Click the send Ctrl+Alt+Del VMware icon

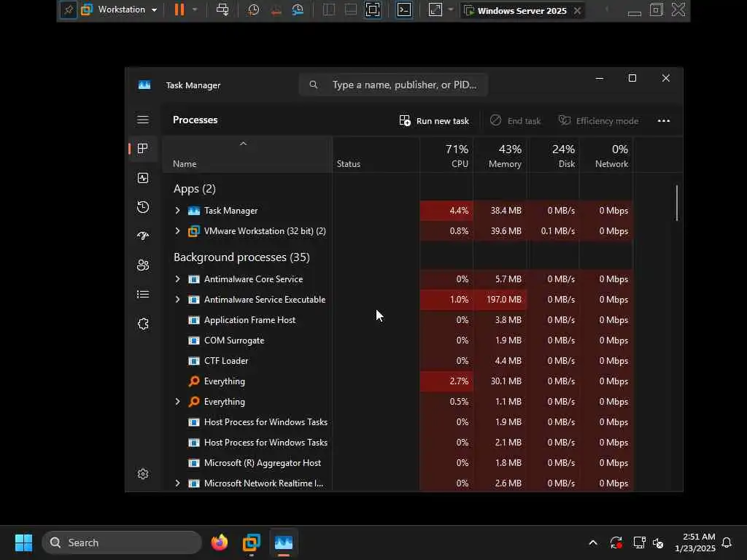(x=222, y=10)
